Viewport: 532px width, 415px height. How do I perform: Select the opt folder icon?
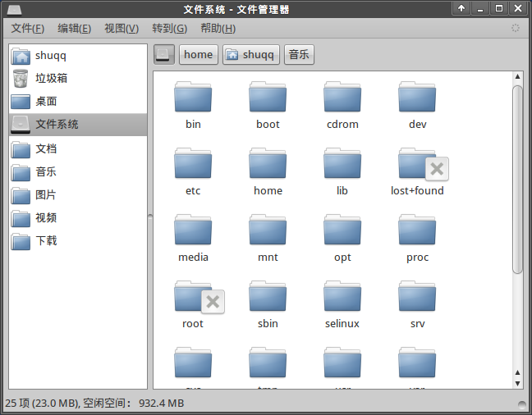pyautogui.click(x=342, y=230)
